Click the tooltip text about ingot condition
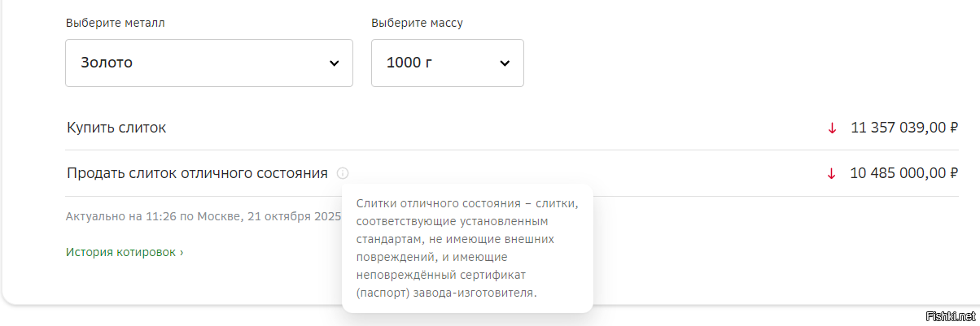The image size is (980, 326). (x=466, y=247)
